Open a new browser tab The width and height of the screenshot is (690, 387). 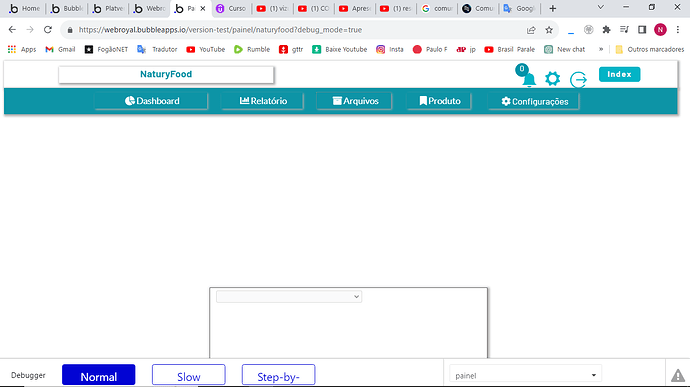click(553, 8)
